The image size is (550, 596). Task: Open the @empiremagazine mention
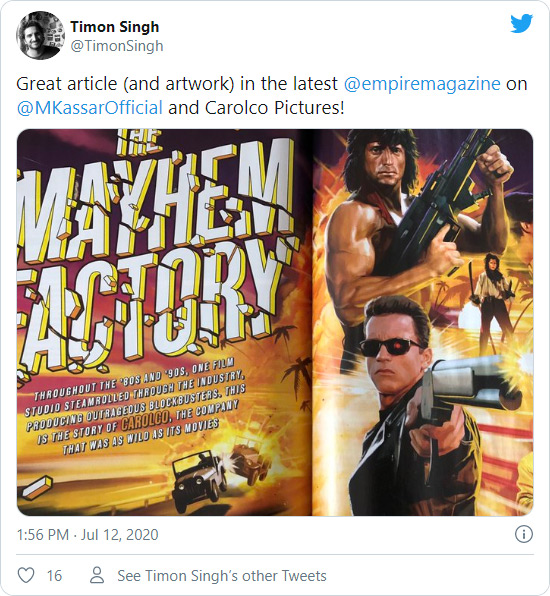tap(422, 84)
